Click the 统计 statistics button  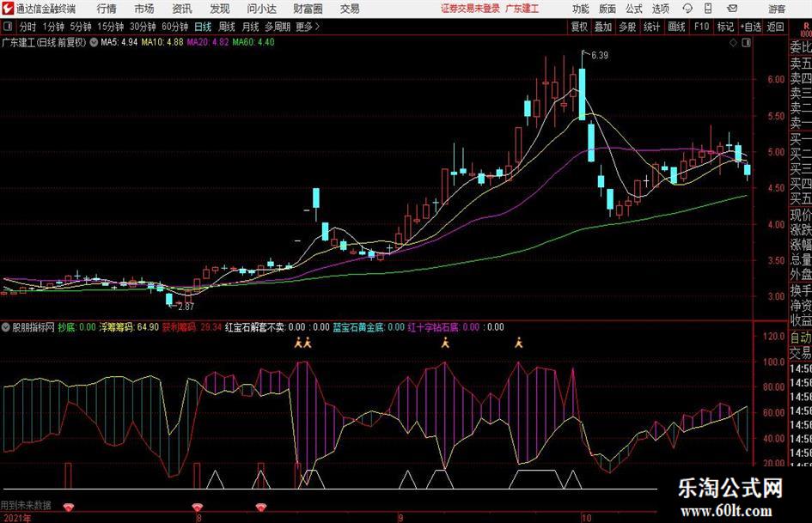click(x=652, y=27)
